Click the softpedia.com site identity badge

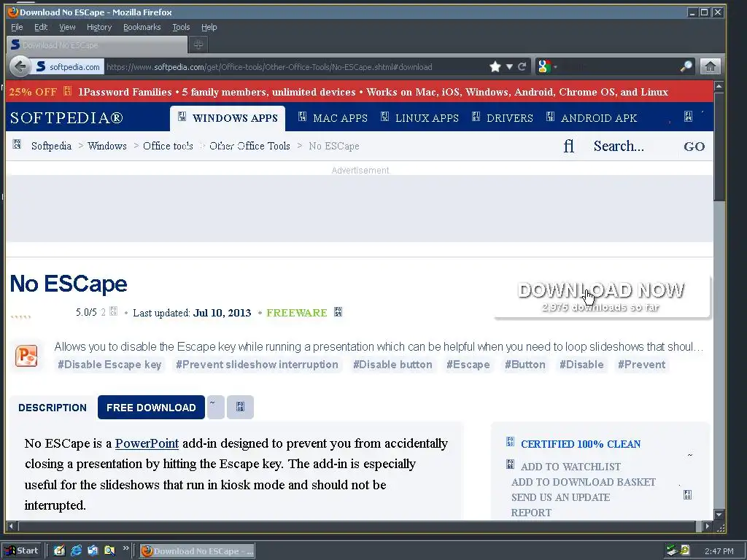pyautogui.click(x=68, y=66)
